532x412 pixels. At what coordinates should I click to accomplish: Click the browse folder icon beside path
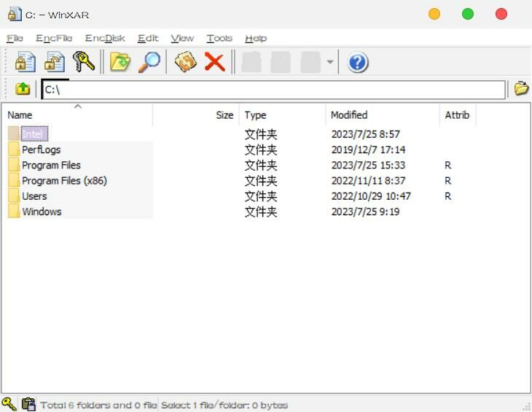pos(521,89)
